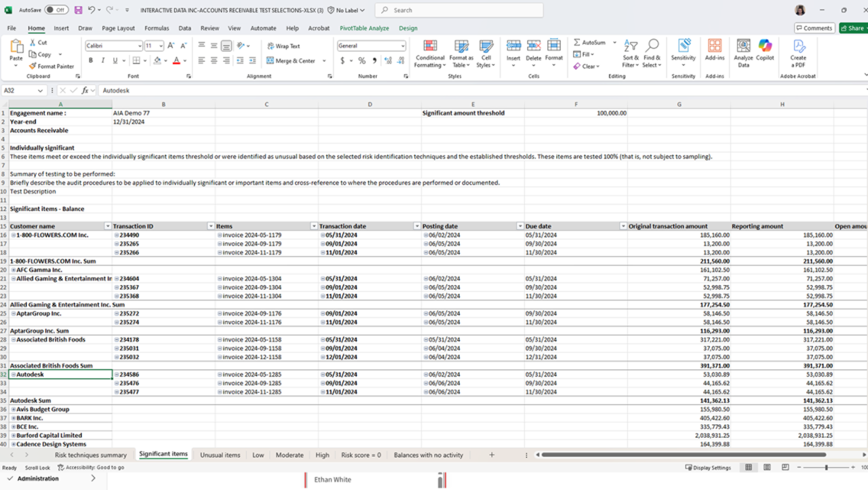Expand the AFC Gamma Inc. group

[x=14, y=270]
